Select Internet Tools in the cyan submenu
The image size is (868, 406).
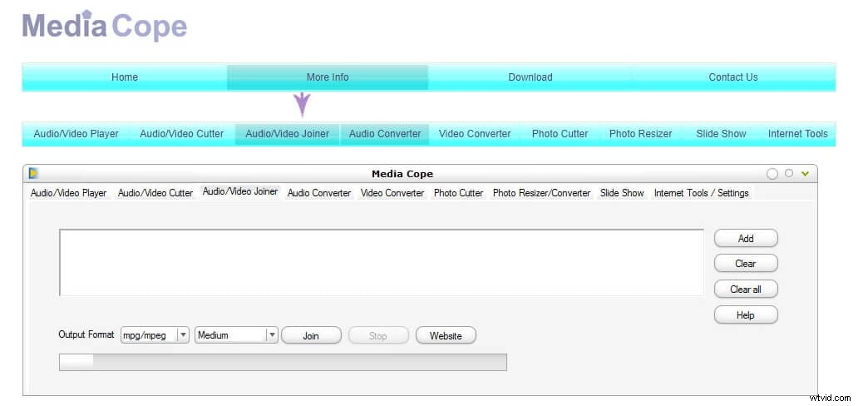[x=797, y=133]
